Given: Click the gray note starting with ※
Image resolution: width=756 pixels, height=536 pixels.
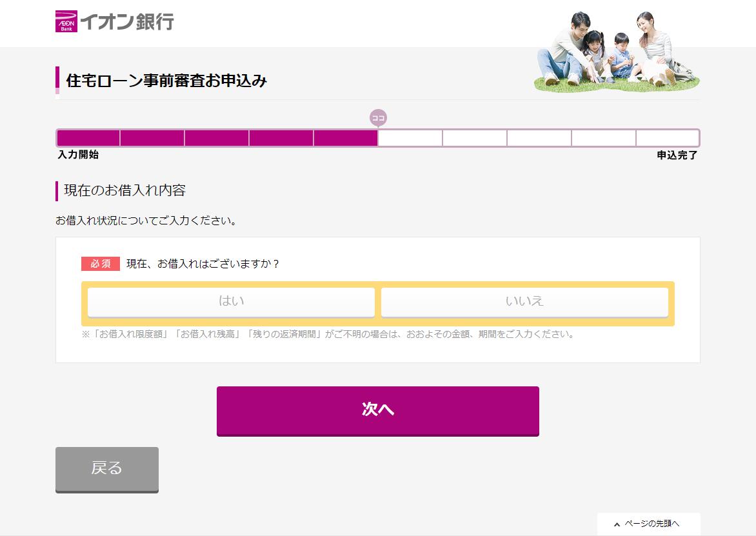Looking at the screenshot, I should (x=328, y=334).
